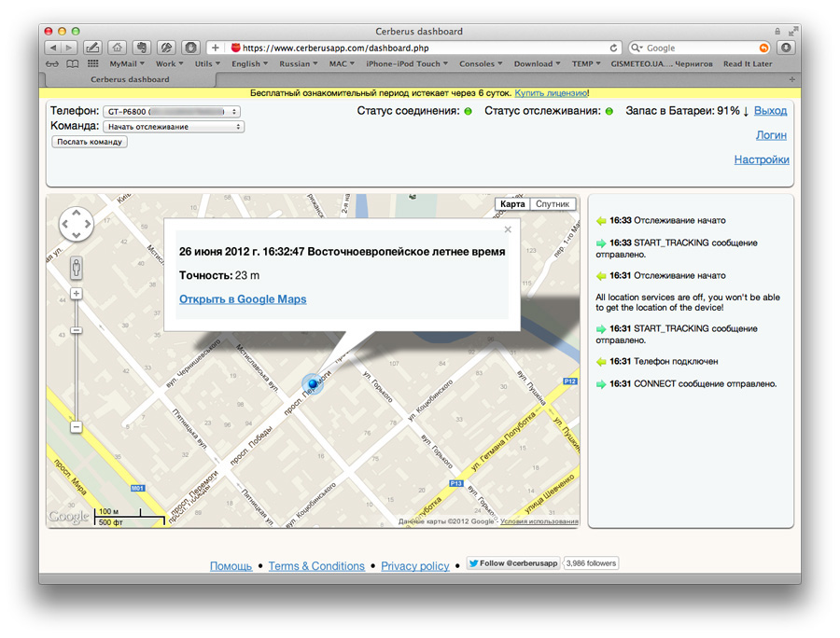Click the Послать команду button
The width and height of the screenshot is (840, 638).
point(90,142)
